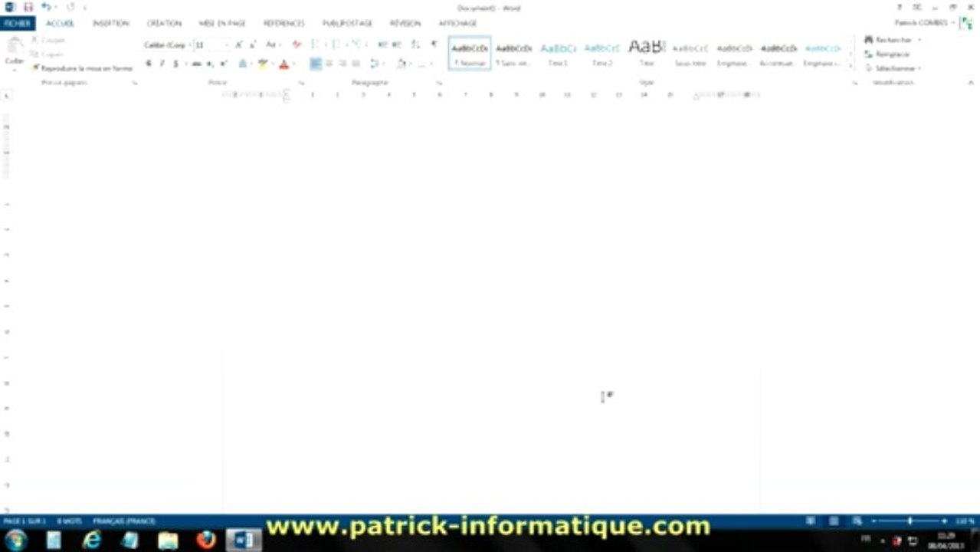The height and width of the screenshot is (552, 980).
Task: Switch to the AFFICHAGE tab
Action: tap(458, 24)
